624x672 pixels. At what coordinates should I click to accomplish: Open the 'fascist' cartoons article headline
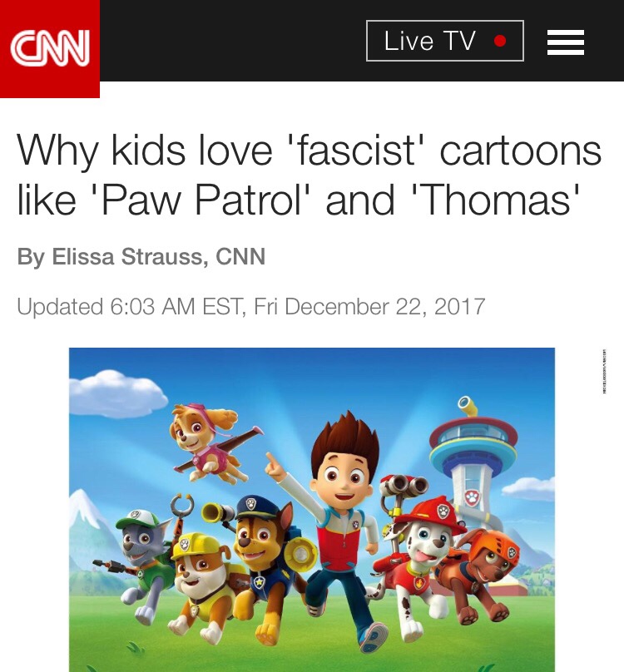pyautogui.click(x=310, y=175)
